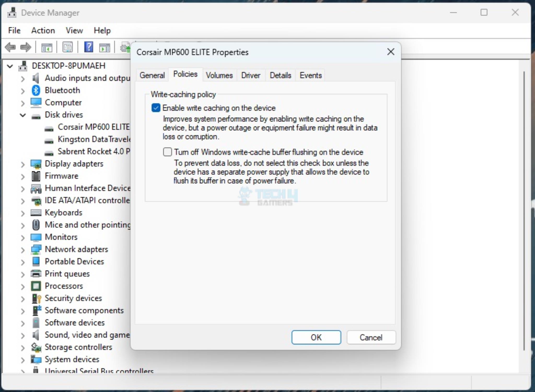Select Sabrent Rocket 4.0 disk drive
This screenshot has height=392, width=535.
click(94, 151)
